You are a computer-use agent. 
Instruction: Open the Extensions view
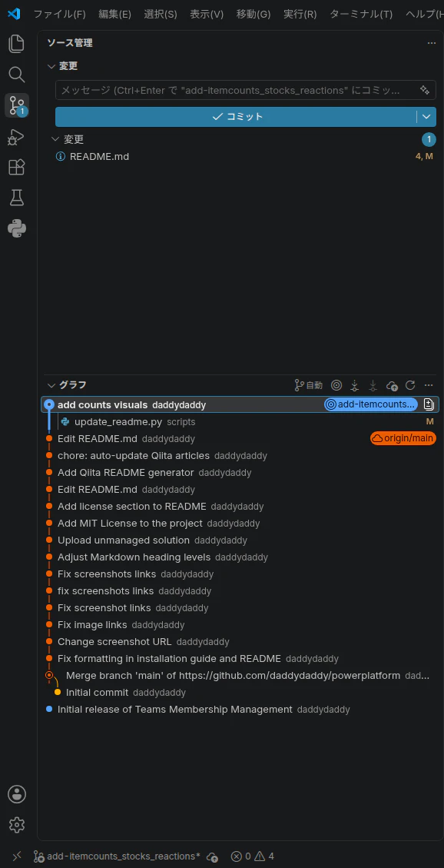17,167
